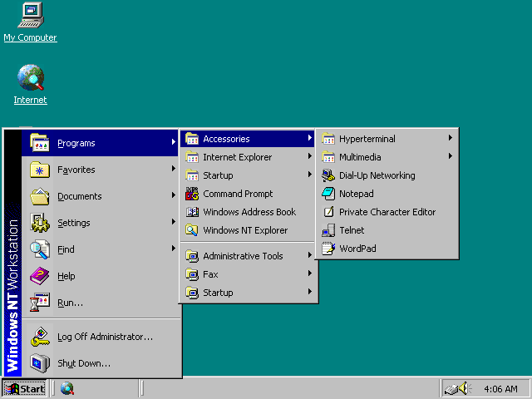Select Accessories in the Programs menu

click(x=247, y=139)
